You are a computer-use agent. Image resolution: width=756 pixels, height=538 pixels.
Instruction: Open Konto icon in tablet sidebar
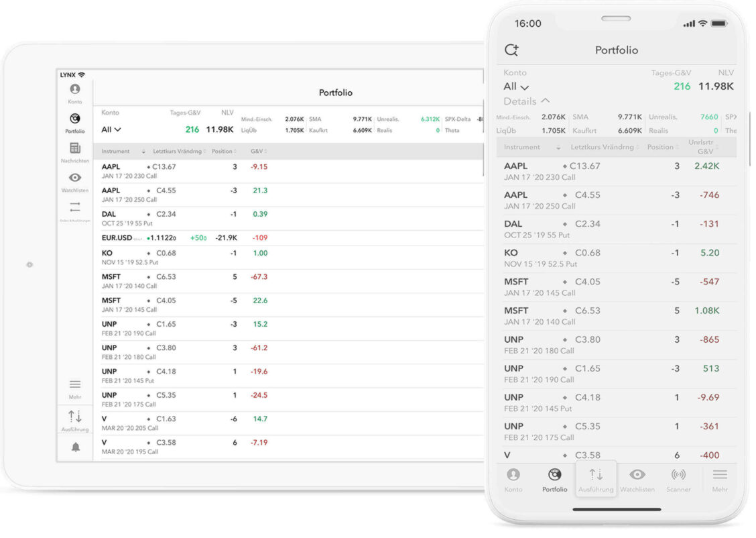[x=75, y=90]
